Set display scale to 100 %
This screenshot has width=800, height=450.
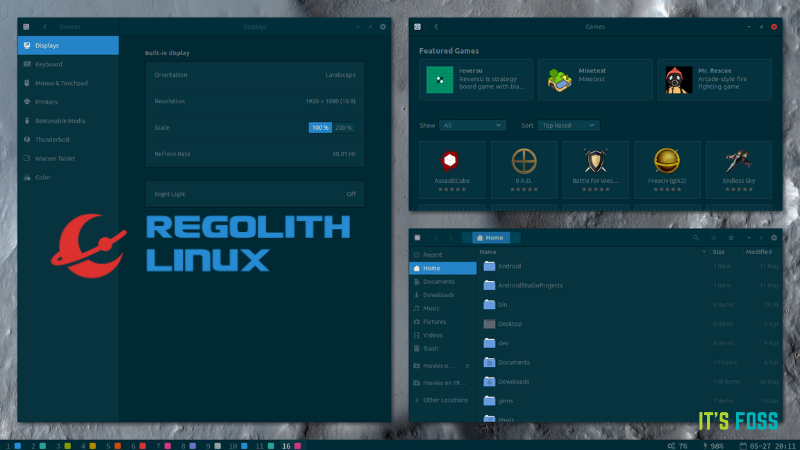(320, 128)
